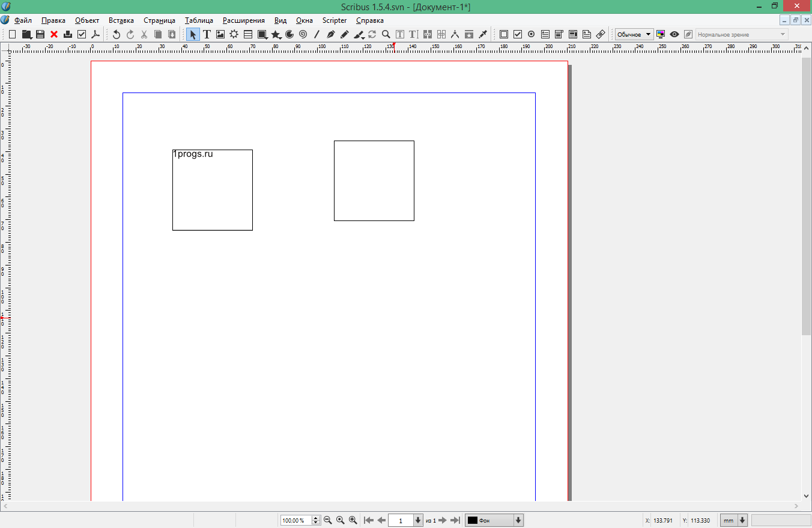Select the Edit Contents of Frame tool

pyautogui.click(x=400, y=34)
